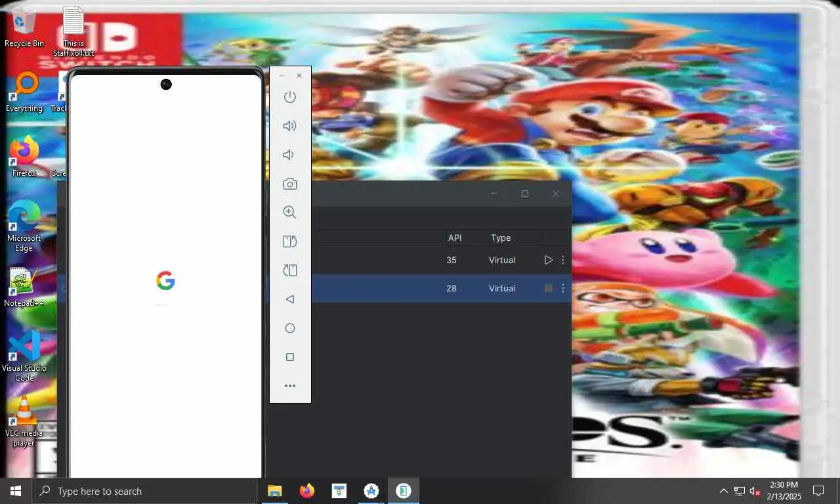Launch the API 35 virtual device
The width and height of the screenshot is (840, 504).
(549, 260)
